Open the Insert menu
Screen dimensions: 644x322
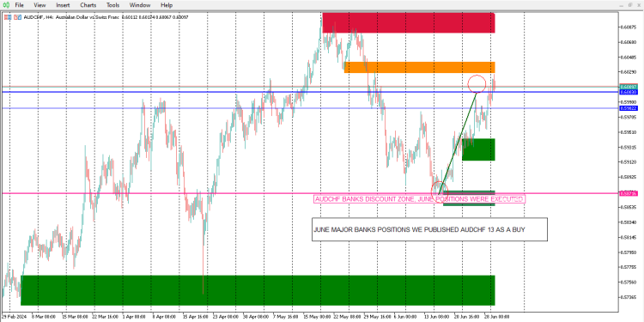pos(63,5)
